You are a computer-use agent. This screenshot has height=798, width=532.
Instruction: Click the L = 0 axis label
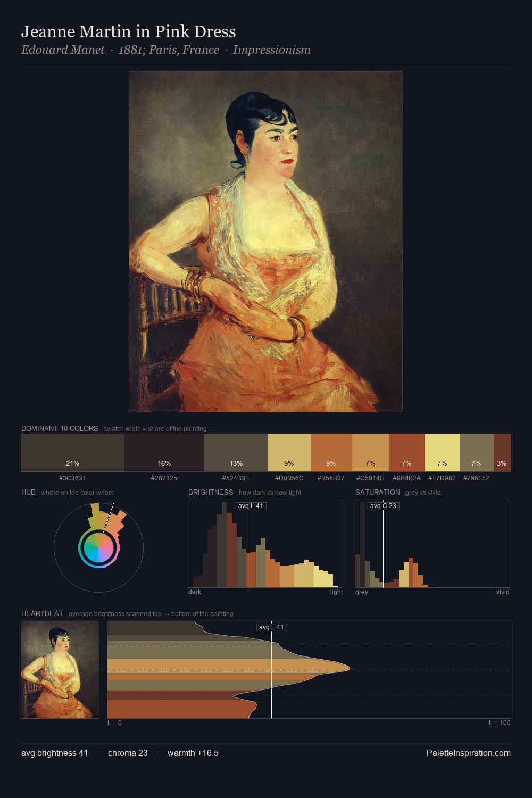(x=114, y=723)
